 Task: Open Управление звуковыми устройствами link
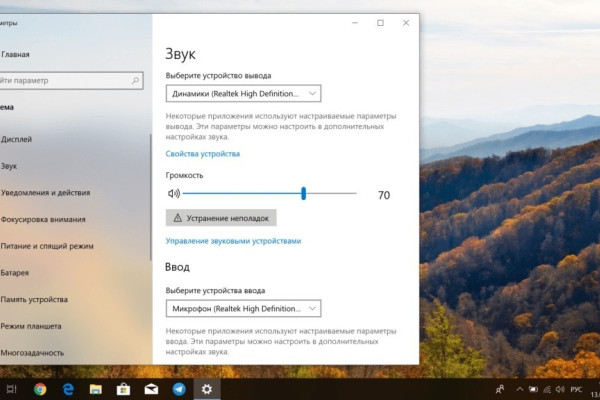(x=233, y=241)
